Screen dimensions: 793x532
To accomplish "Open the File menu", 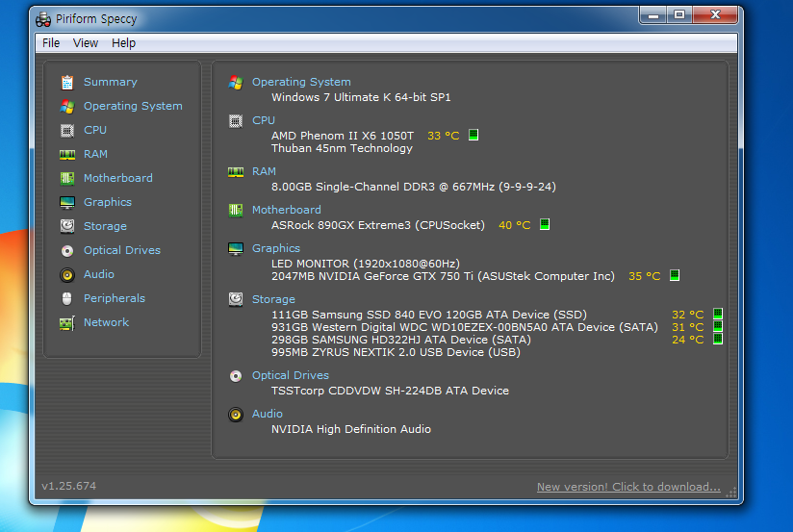I will [51, 43].
